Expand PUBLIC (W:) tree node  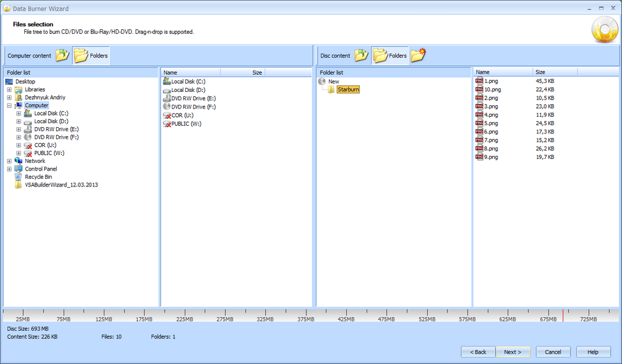pos(19,153)
